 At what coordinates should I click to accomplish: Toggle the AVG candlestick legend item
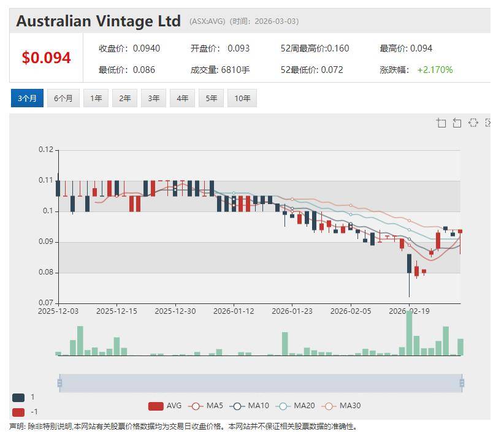(x=165, y=406)
